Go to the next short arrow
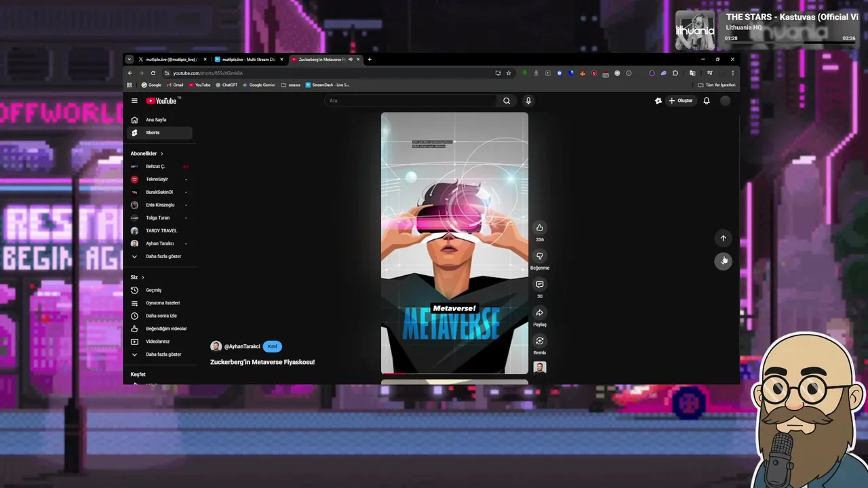868x488 pixels. point(723,261)
